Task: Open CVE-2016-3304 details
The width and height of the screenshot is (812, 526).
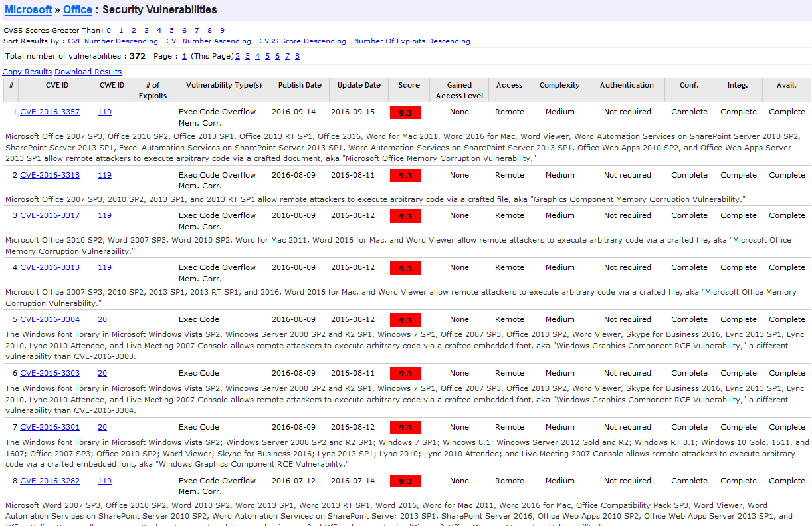Action: point(50,320)
